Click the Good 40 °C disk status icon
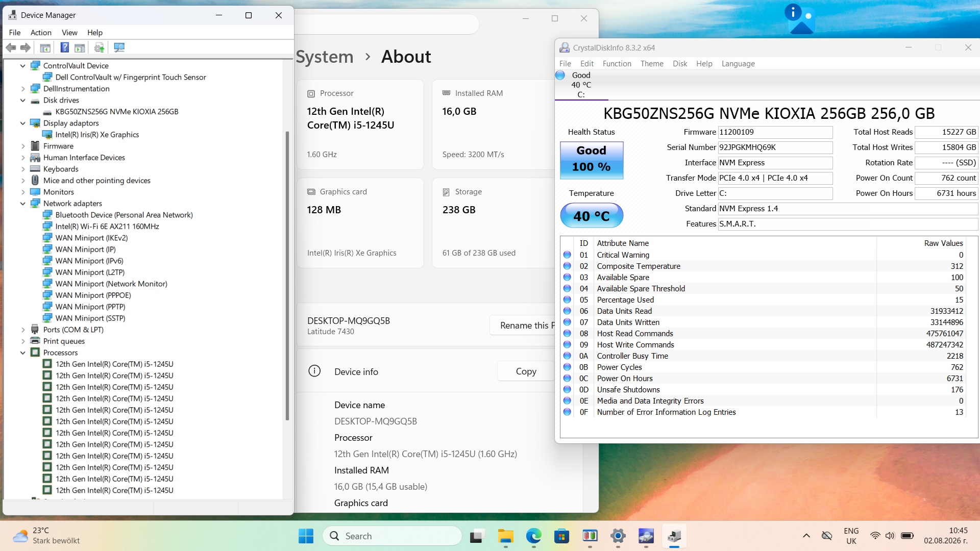The image size is (980, 551). [560, 75]
